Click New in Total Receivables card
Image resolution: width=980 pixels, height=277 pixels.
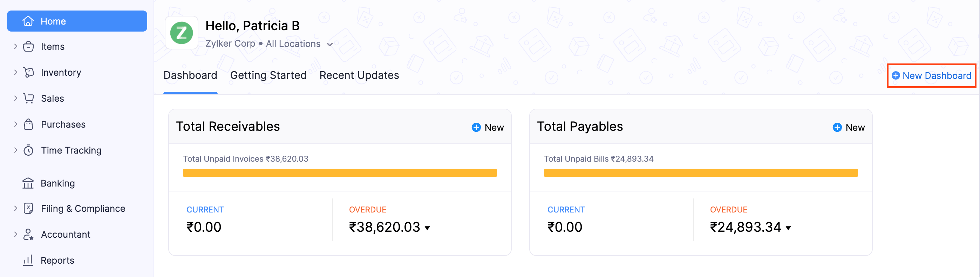point(488,128)
